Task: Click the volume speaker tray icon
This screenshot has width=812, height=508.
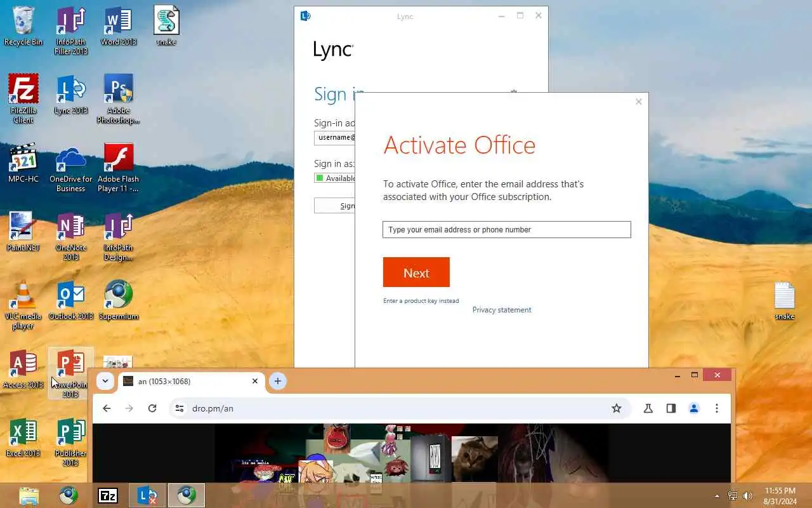Action: pyautogui.click(x=748, y=496)
